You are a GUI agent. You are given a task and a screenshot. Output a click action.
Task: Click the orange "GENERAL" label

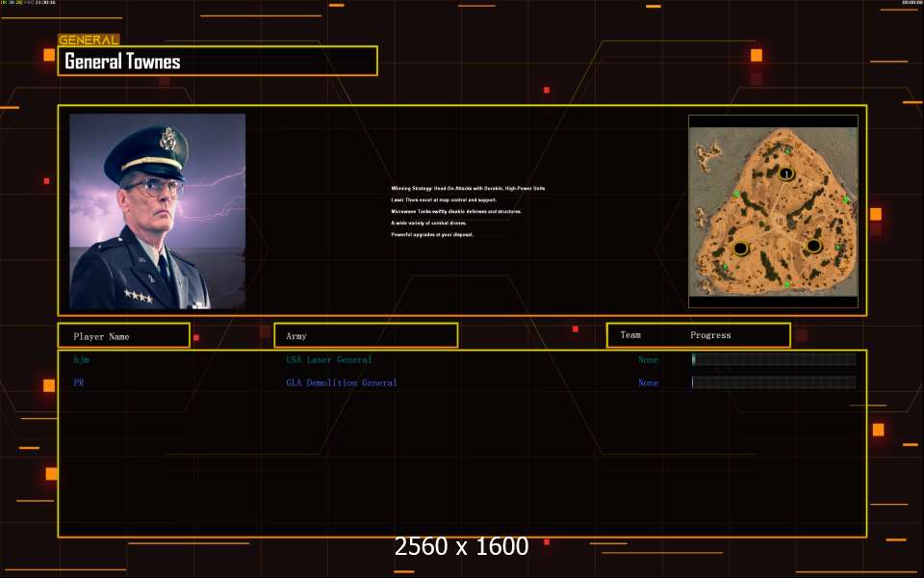point(89,40)
